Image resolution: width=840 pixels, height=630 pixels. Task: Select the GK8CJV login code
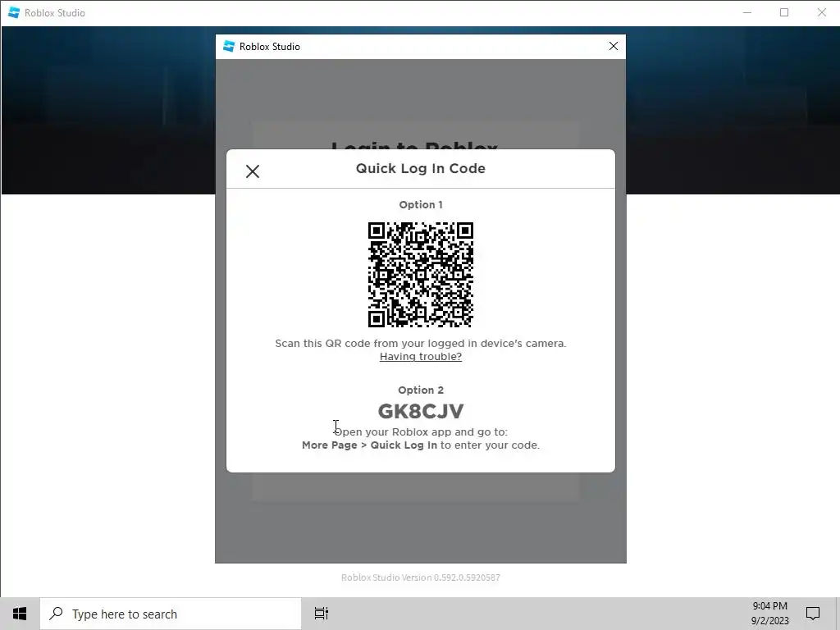421,412
